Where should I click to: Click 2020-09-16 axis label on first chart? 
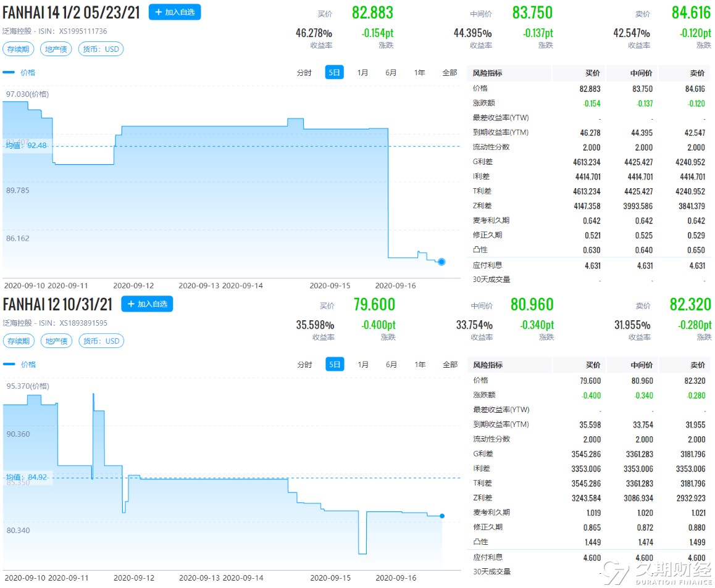click(395, 286)
